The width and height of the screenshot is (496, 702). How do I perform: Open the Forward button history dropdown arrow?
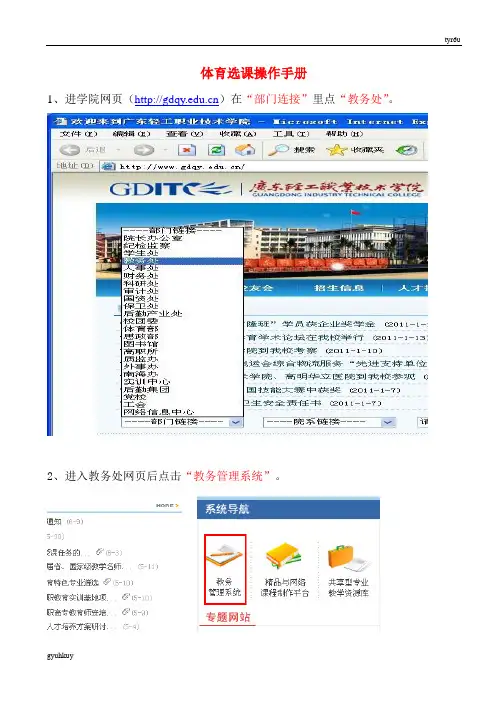click(165, 150)
